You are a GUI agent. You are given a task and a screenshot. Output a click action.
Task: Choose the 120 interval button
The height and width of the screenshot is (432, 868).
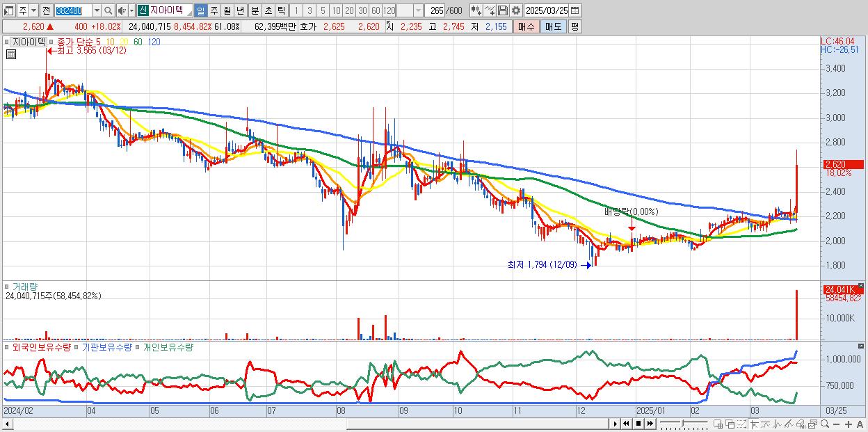[x=389, y=10]
